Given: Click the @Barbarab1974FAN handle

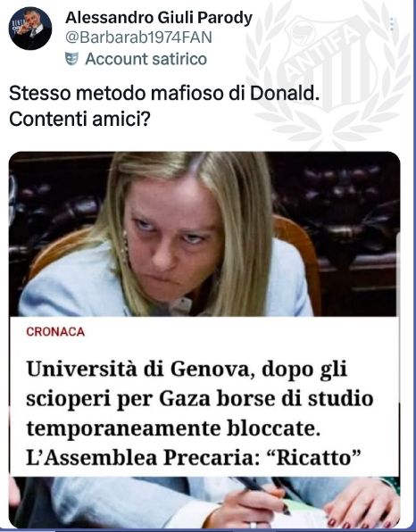Looking at the screenshot, I should point(138,37).
